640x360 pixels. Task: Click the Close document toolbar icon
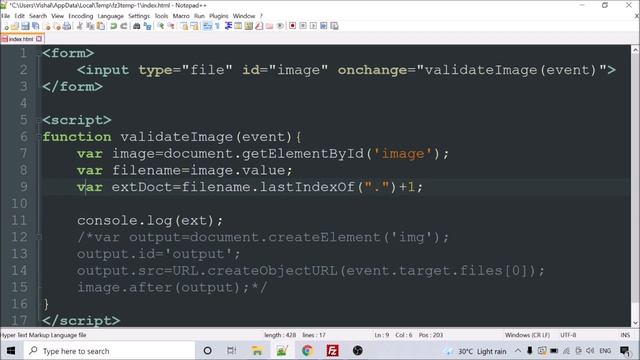47,26
